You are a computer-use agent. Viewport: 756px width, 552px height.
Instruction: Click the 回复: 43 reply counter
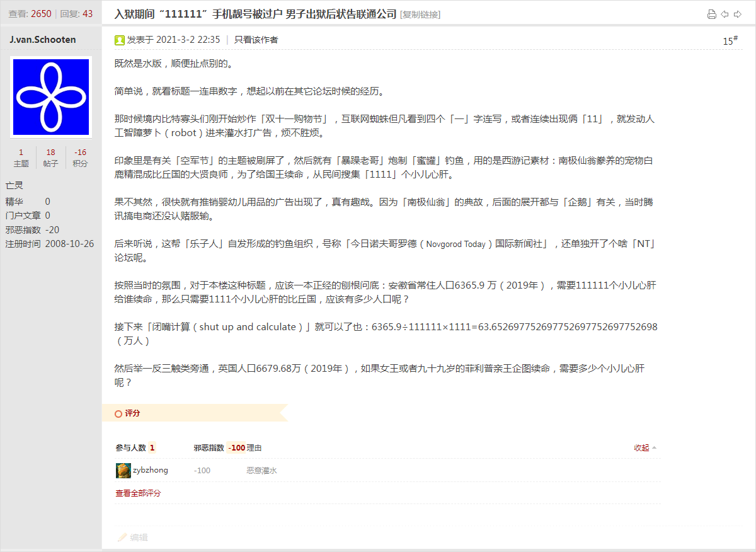tap(76, 14)
